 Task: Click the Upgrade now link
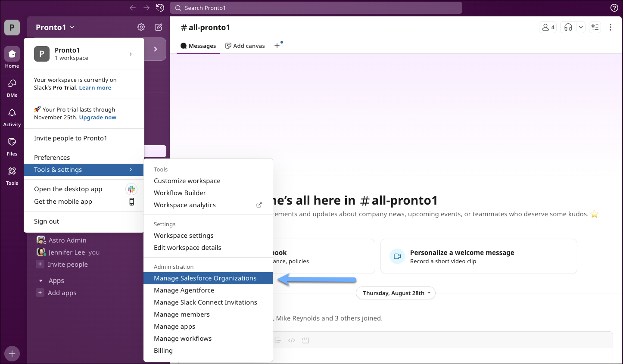(97, 117)
